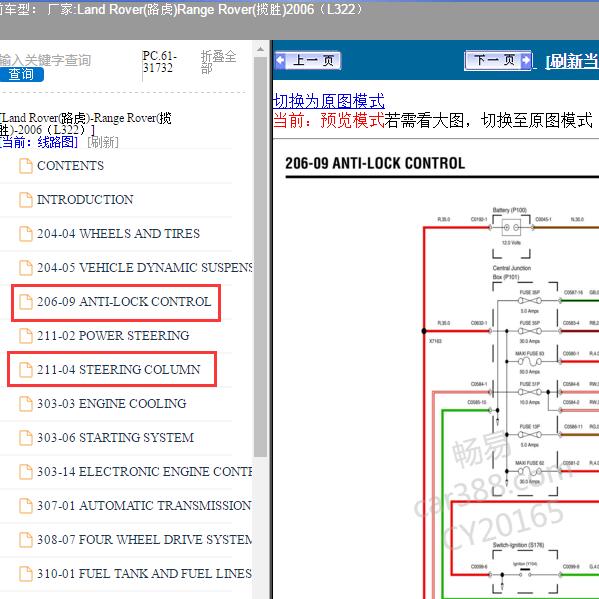The image size is (599, 599).
Task: Click document icon for 303-06 STARTING SYSTEM
Action: point(26,438)
